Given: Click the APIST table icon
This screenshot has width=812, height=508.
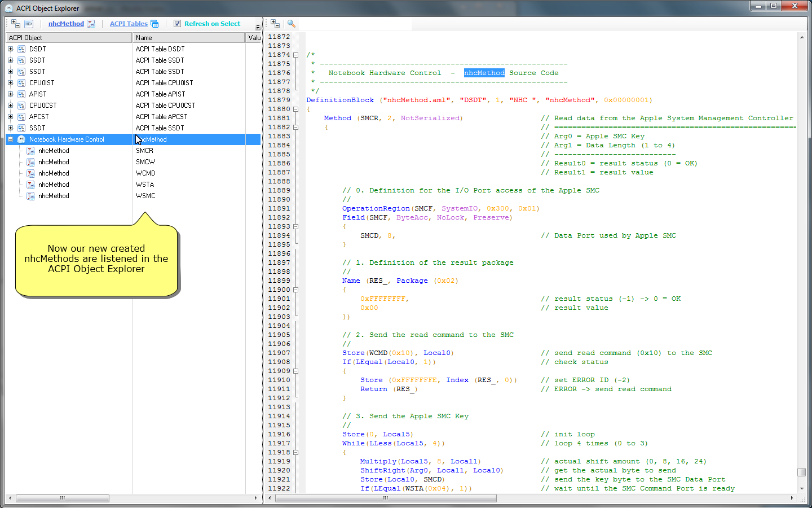Looking at the screenshot, I should click(21, 94).
